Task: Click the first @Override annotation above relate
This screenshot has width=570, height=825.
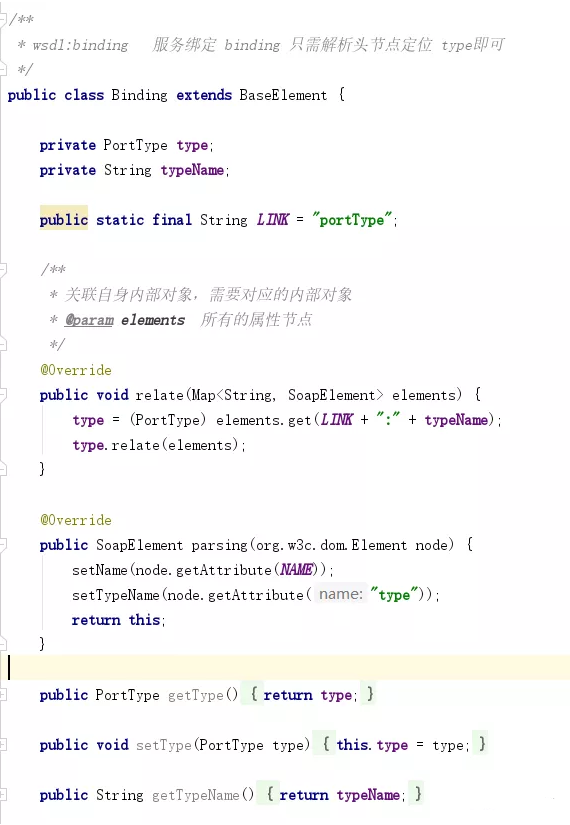Action: (x=76, y=370)
